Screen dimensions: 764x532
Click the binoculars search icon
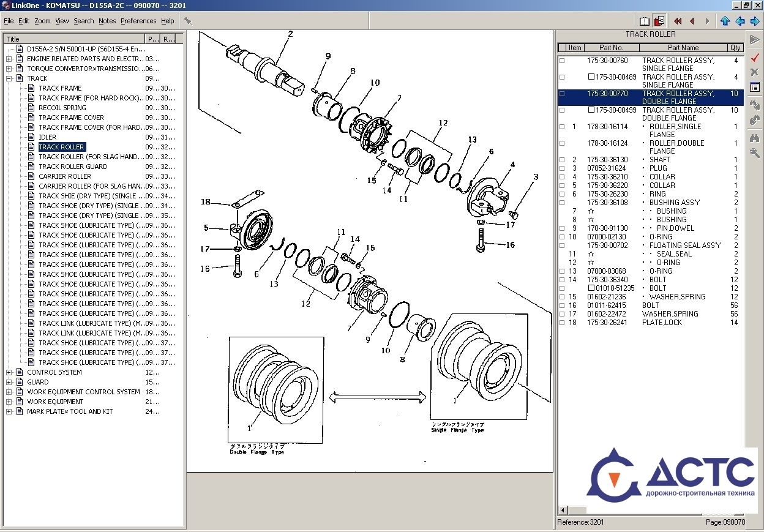click(x=755, y=138)
